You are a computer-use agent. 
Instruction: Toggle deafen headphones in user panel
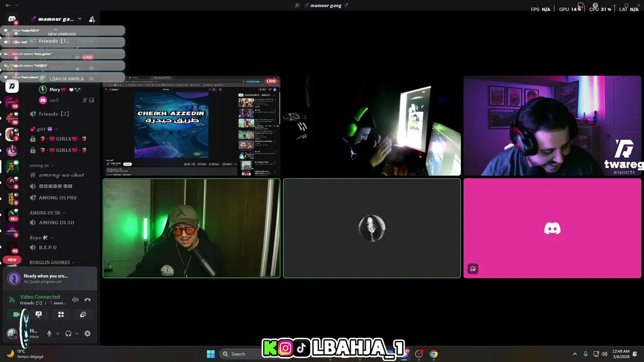68,333
